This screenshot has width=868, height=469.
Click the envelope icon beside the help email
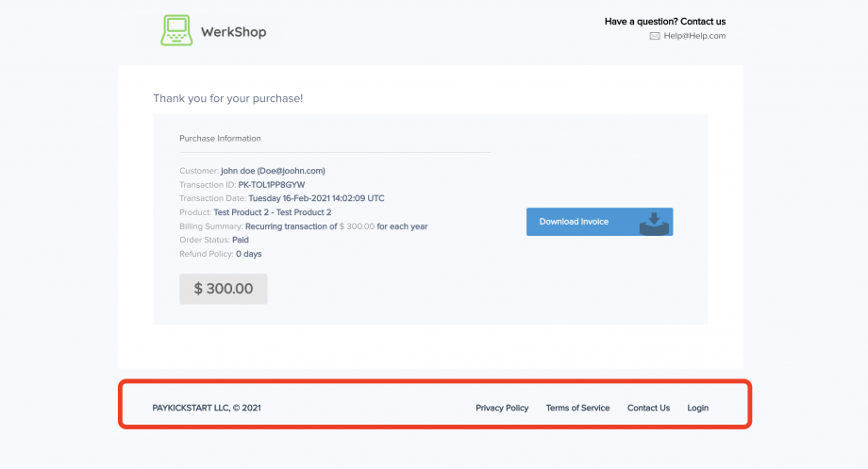pos(655,36)
